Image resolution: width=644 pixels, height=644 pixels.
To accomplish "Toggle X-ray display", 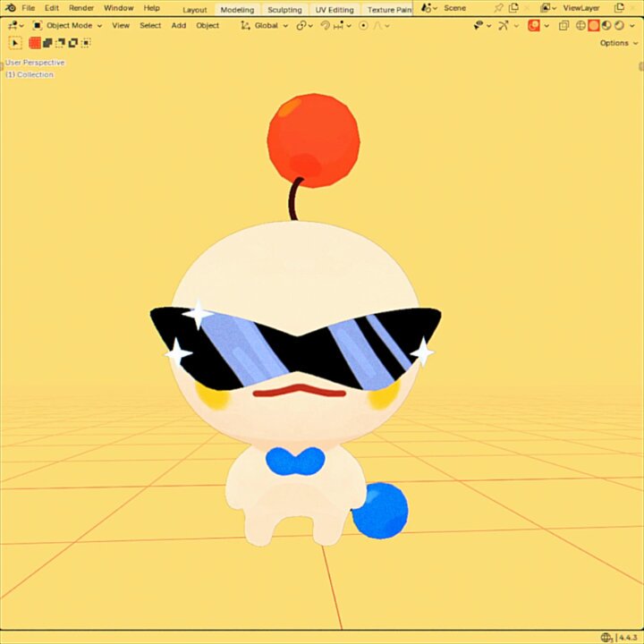I will click(x=563, y=25).
